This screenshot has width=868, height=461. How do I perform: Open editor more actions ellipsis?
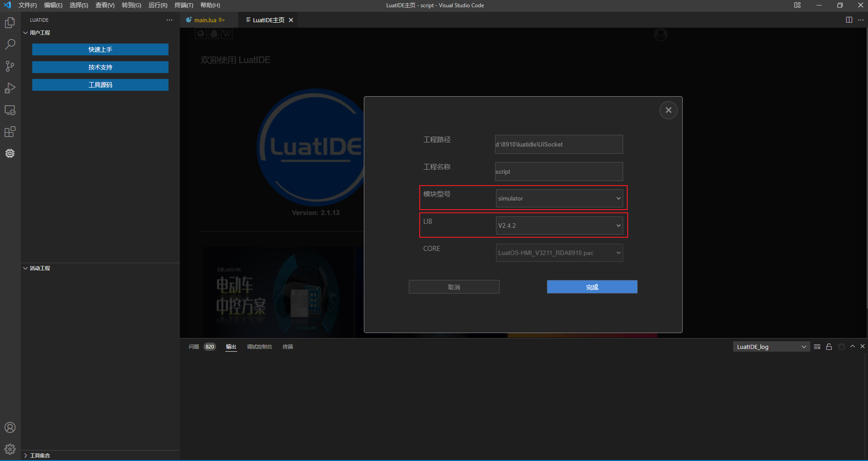(861, 20)
